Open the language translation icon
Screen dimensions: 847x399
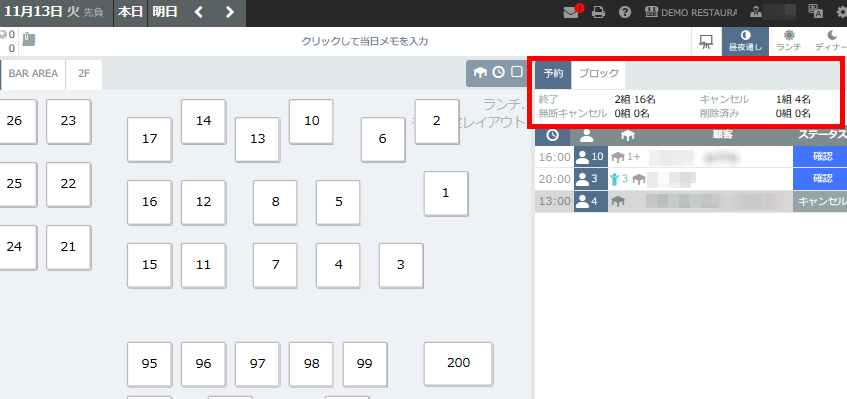tap(815, 12)
